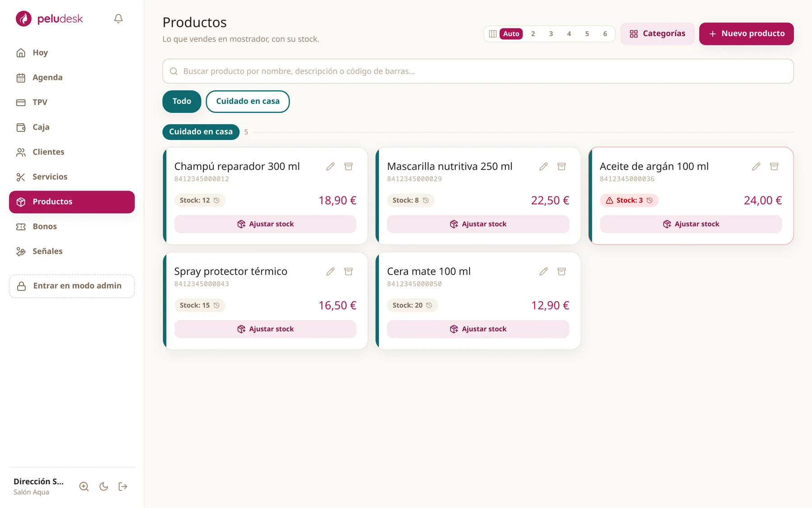Collapse the Cuidado en casa group header
Image resolution: width=812 pixels, height=508 pixels.
201,132
